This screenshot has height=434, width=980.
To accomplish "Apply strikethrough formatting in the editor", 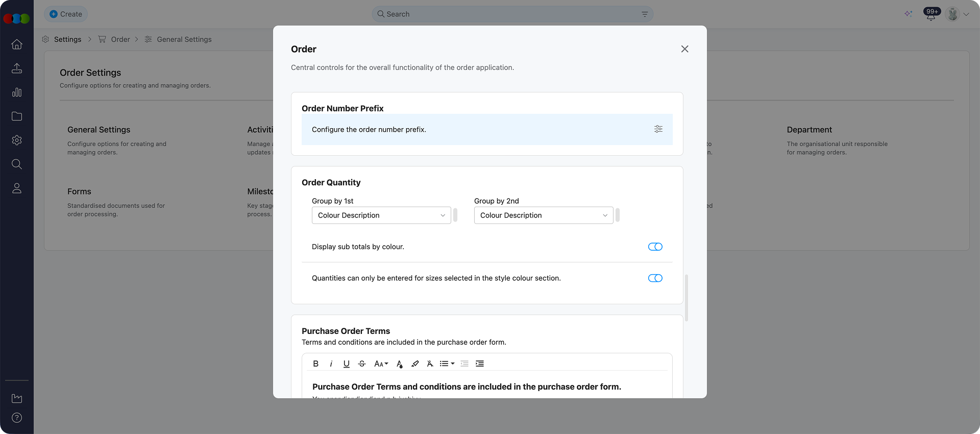I will point(362,364).
